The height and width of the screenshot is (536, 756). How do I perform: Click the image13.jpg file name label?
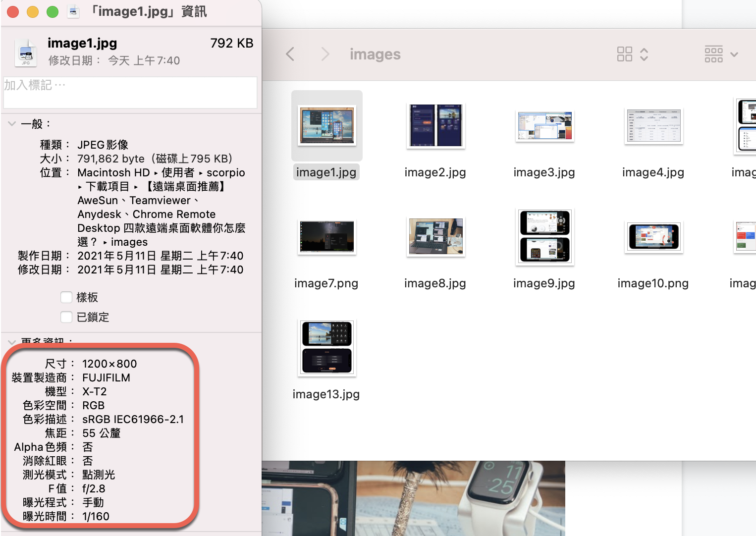tap(326, 394)
